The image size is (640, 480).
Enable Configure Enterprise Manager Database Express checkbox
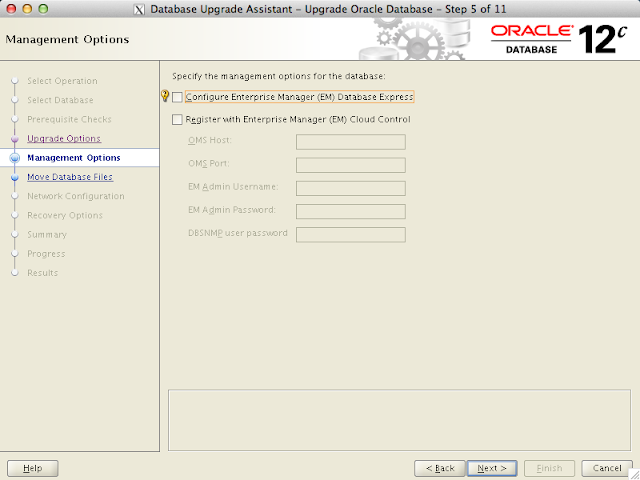tap(177, 97)
